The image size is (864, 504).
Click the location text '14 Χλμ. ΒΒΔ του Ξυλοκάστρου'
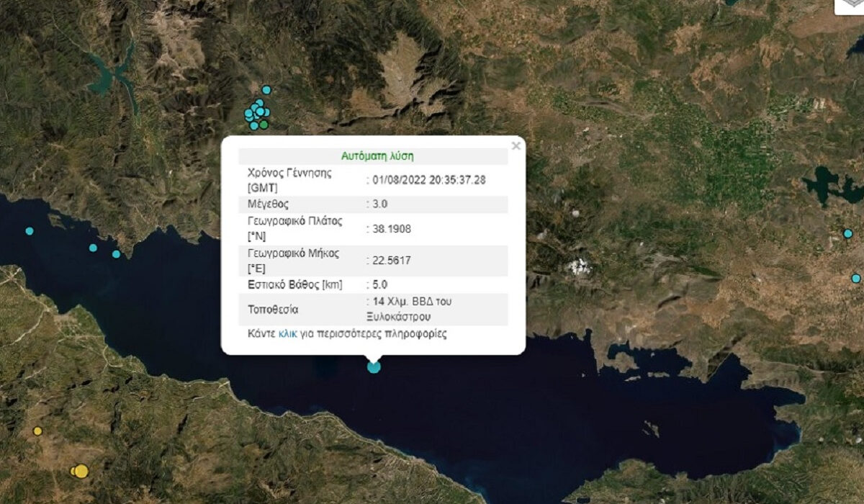(x=410, y=309)
